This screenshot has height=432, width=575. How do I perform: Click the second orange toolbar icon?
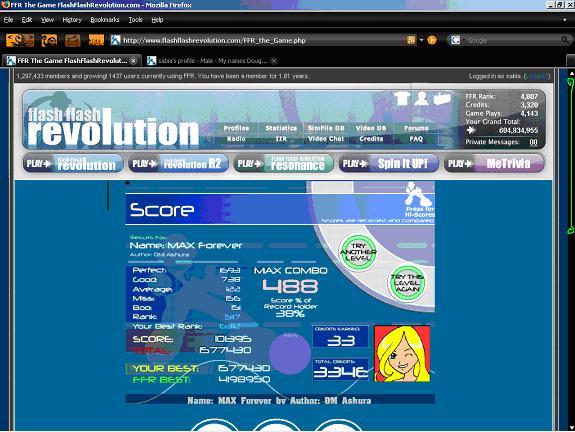49,40
